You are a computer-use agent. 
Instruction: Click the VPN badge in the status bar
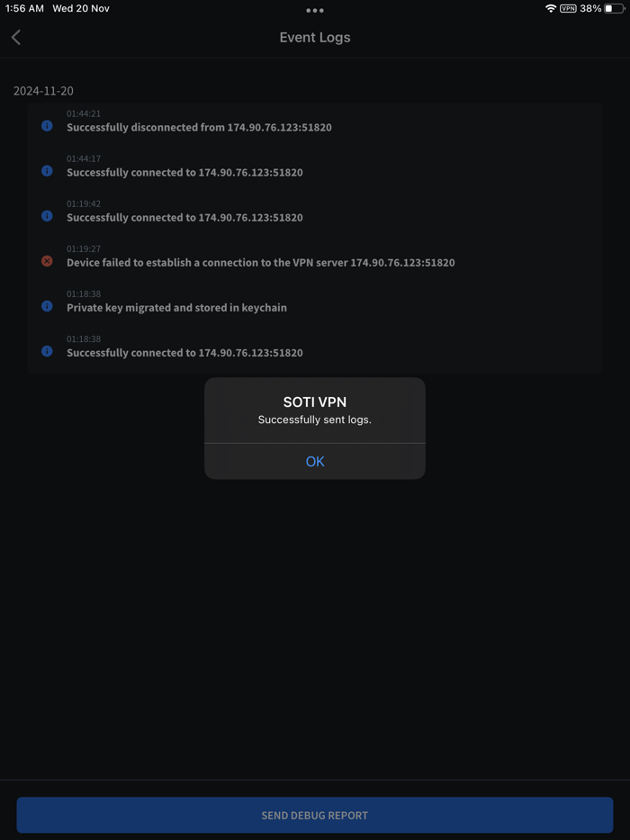pos(568,10)
